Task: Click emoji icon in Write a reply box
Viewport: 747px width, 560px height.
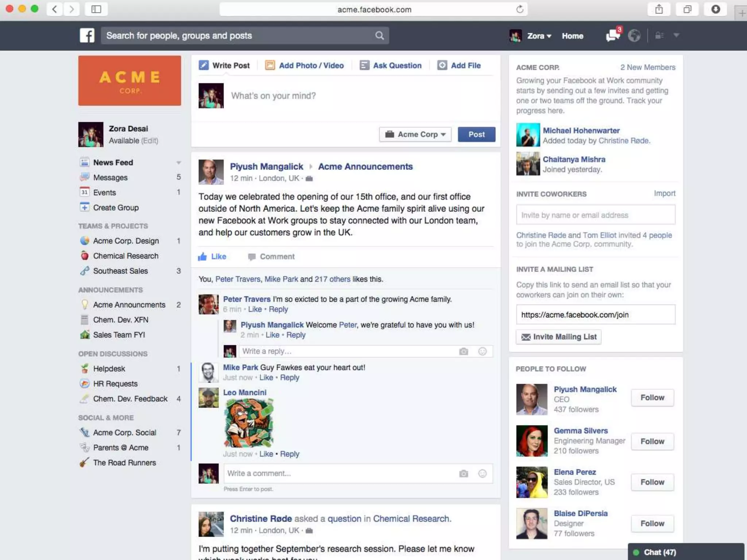Action: (x=482, y=351)
